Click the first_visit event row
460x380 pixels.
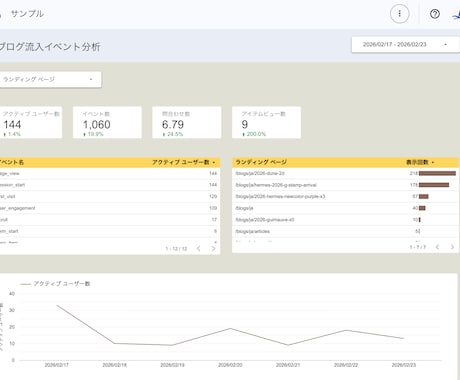110,197
